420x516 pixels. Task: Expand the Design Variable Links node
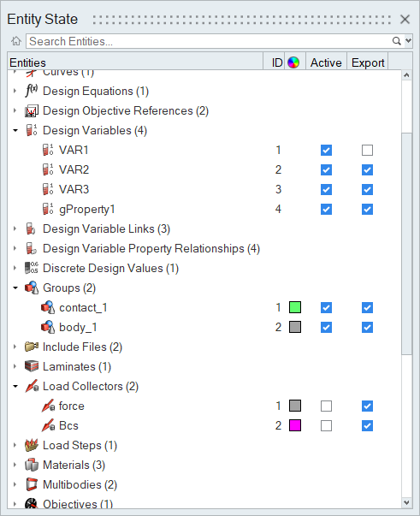tap(15, 228)
